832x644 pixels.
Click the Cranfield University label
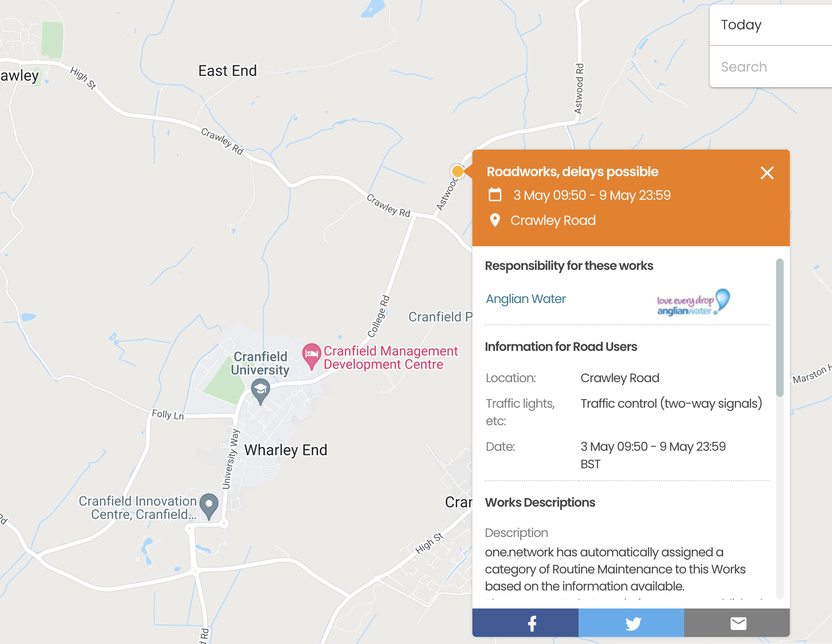click(x=260, y=363)
